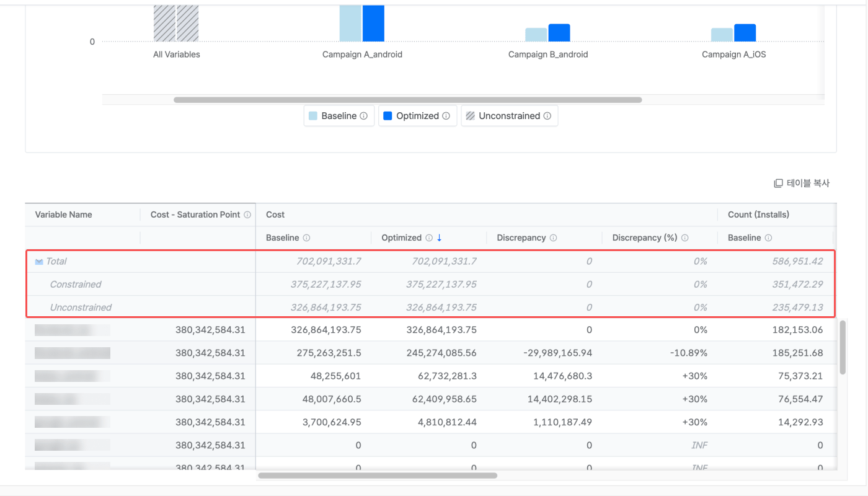Image resolution: width=868 pixels, height=496 pixels.
Task: Click the All Variables hatched bars
Action: (176, 23)
